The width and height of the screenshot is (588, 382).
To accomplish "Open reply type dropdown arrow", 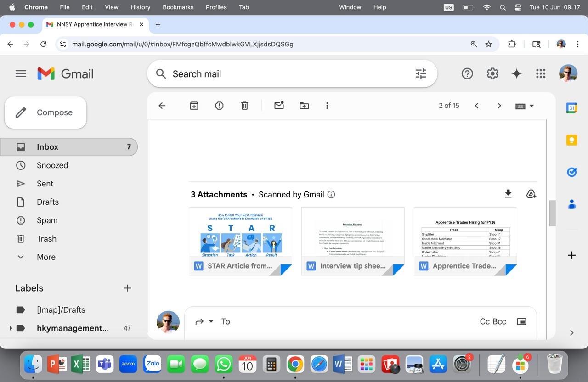I will [211, 321].
